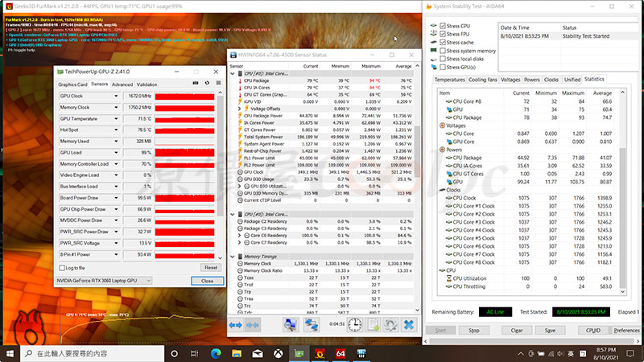644x362 pixels.
Task: Click HWiNFO sensor search monitor icon
Action: 291,325
